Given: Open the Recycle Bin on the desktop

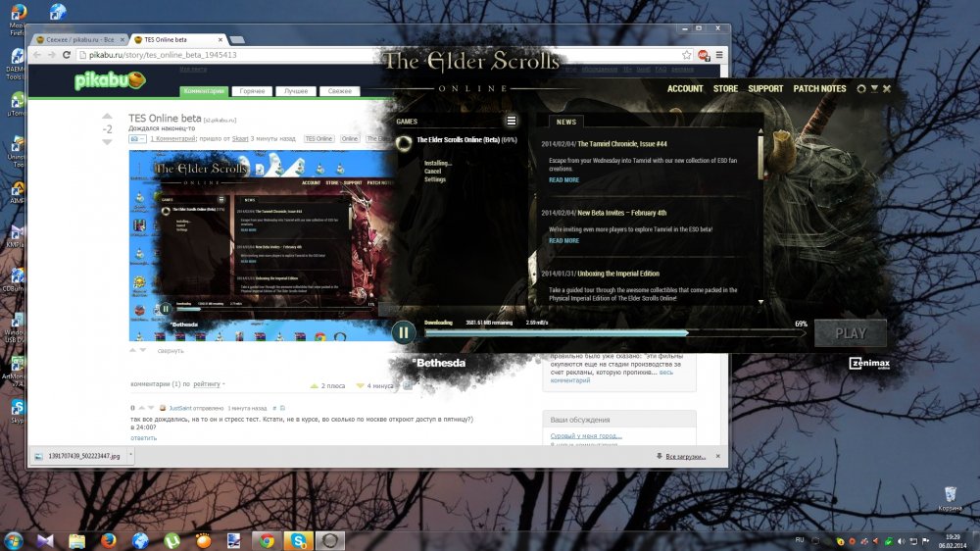Looking at the screenshot, I should pyautogui.click(x=950, y=498).
